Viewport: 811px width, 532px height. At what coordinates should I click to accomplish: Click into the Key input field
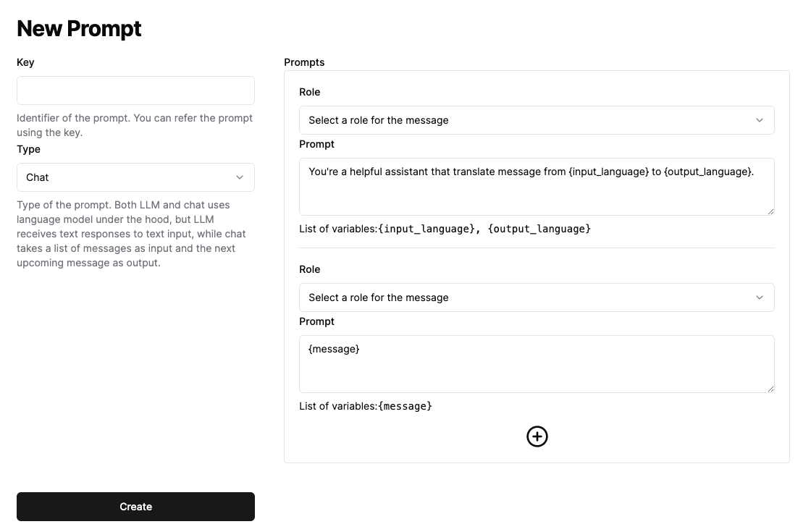point(135,90)
